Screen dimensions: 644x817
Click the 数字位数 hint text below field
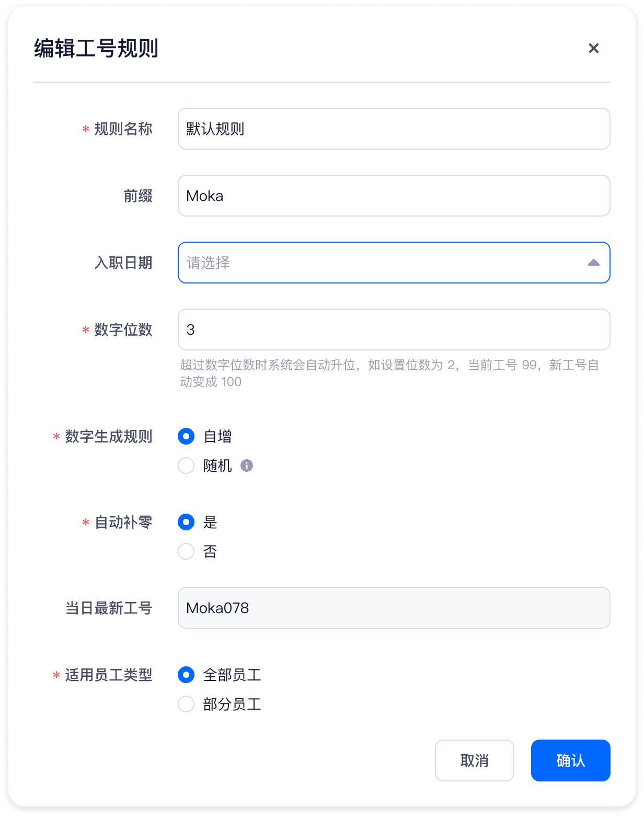389,373
